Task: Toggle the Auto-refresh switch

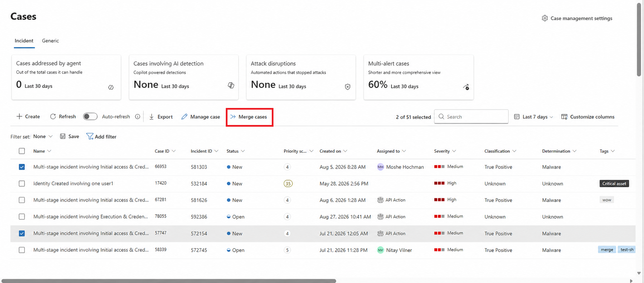Action: [x=90, y=116]
